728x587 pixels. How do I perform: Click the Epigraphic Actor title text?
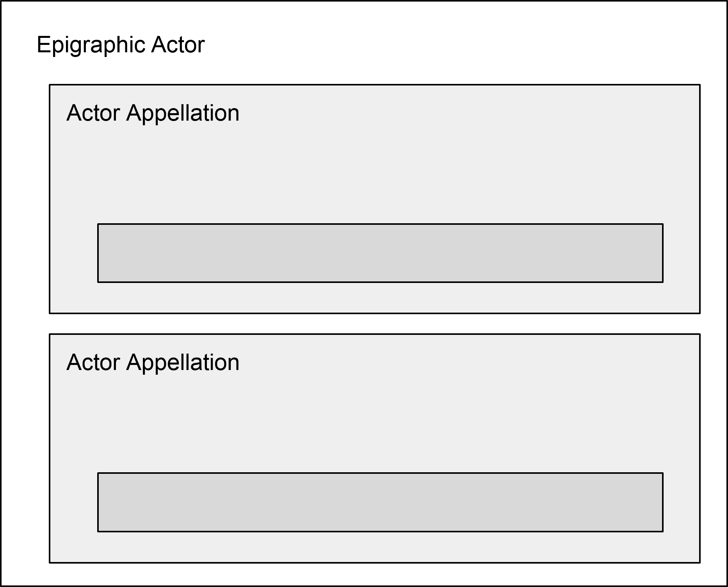[121, 45]
